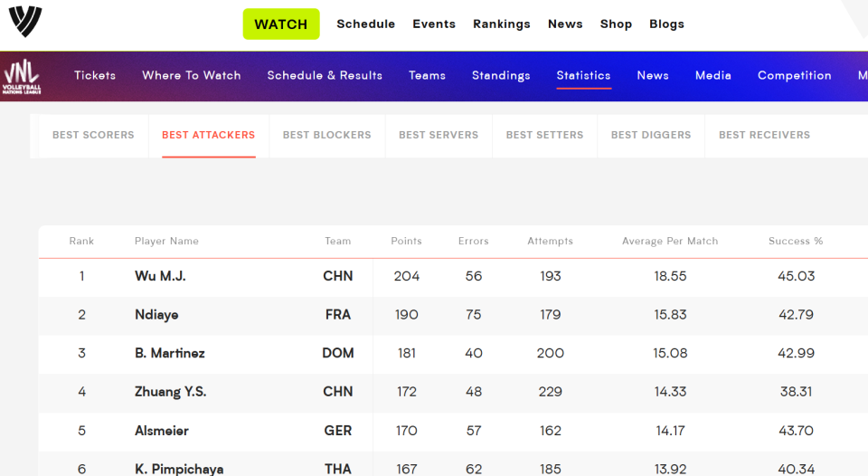Click the Points column header
This screenshot has width=868, height=476.
[406, 241]
